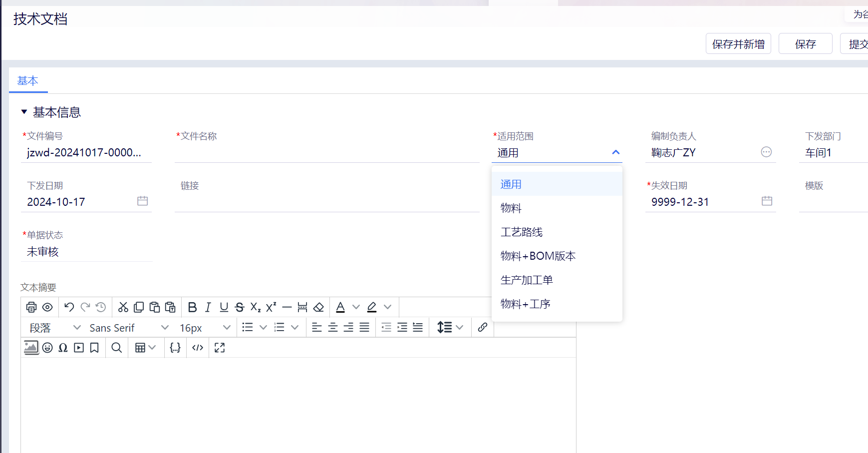The height and width of the screenshot is (453, 868).
Task: Open insert table dropdown
Action: point(146,348)
